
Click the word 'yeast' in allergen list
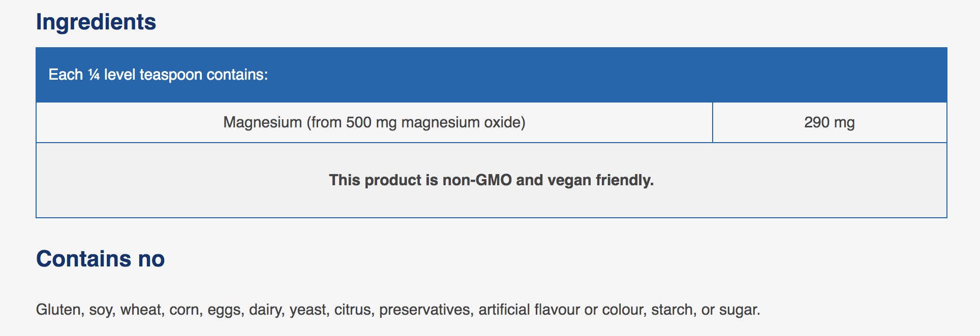(308, 310)
